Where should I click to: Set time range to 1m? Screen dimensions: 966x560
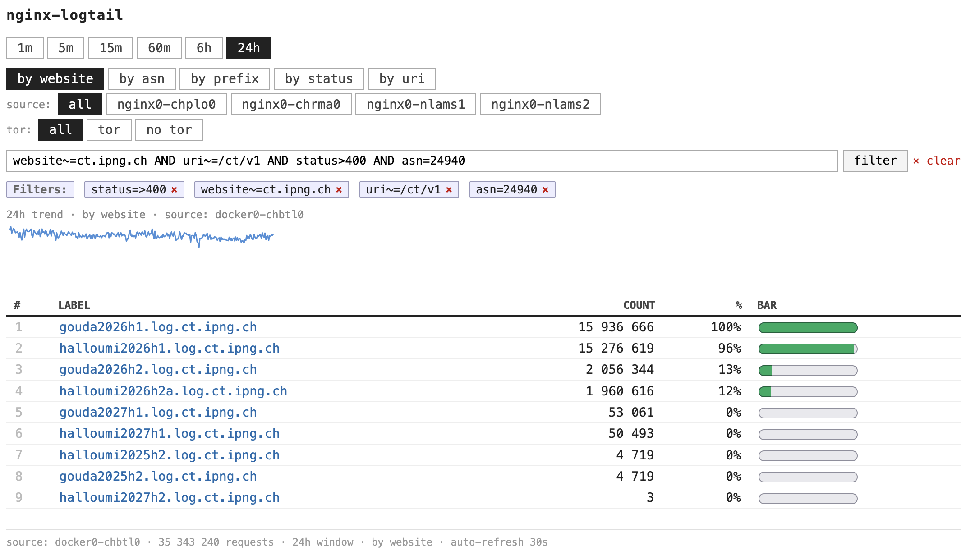pos(25,48)
